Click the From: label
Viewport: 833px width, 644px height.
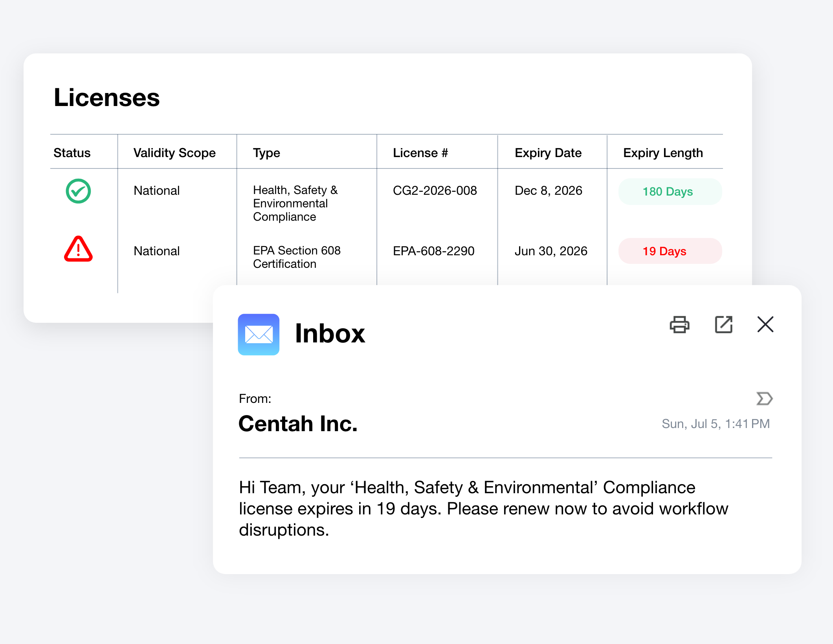pyautogui.click(x=255, y=399)
